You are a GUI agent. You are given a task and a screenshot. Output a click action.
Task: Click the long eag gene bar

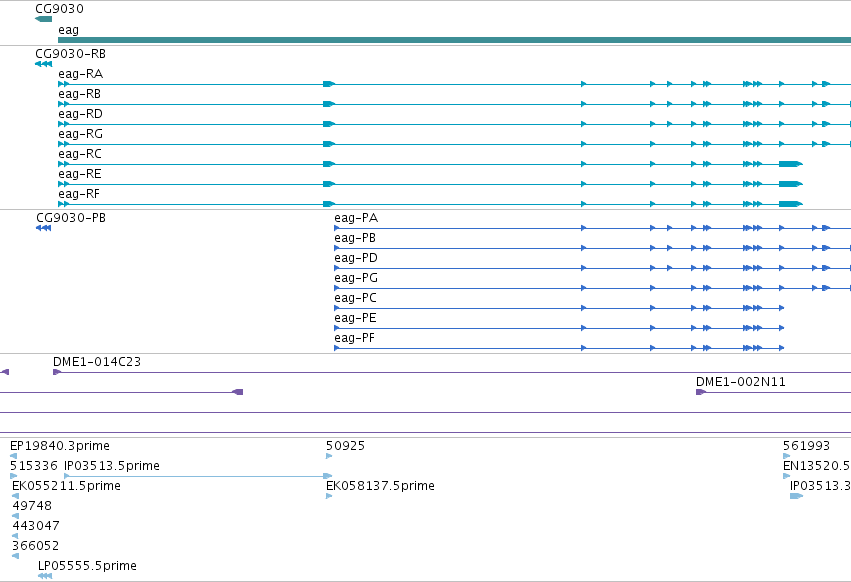(454, 40)
